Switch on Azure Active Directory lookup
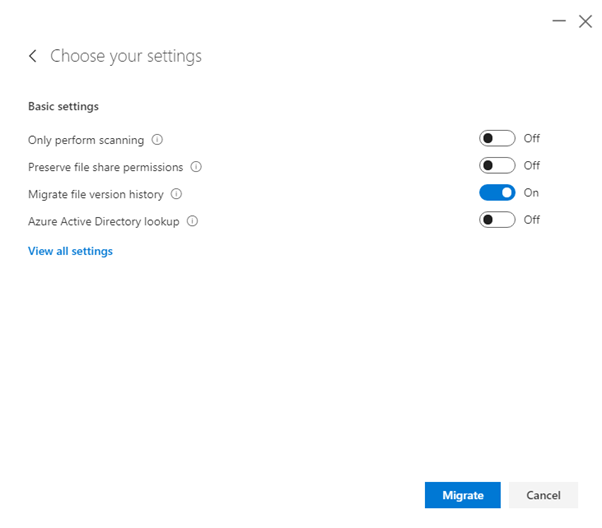Screen dimensions: 602x528 497,220
